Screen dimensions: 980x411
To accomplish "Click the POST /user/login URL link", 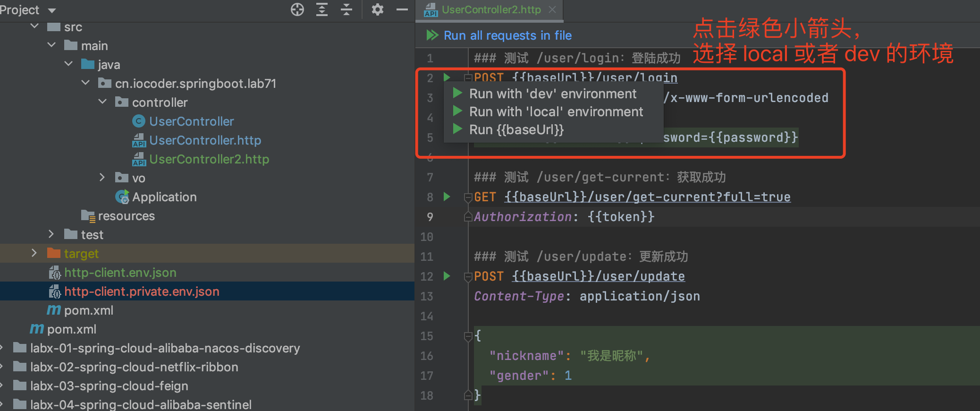I will click(595, 77).
